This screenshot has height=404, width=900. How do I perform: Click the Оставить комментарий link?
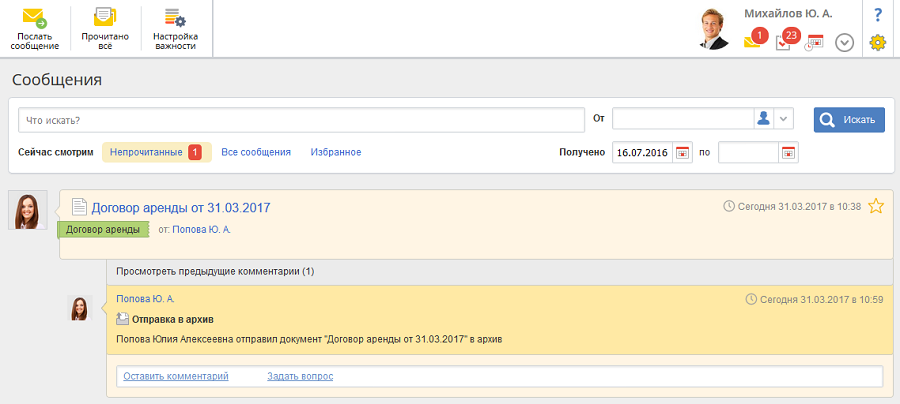point(176,376)
